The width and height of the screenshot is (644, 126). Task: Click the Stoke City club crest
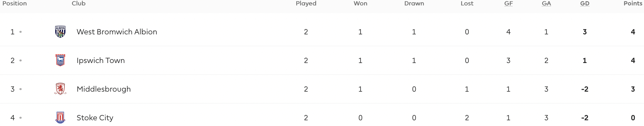[x=60, y=118]
